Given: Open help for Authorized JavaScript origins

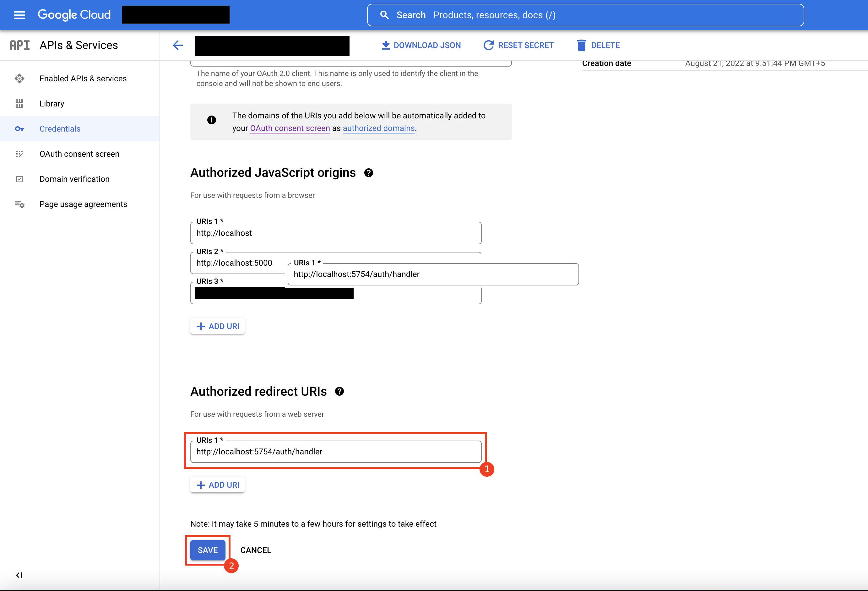Looking at the screenshot, I should coord(369,173).
